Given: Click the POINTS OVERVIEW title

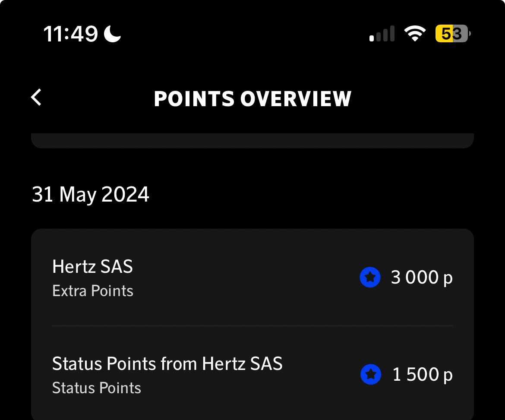Looking at the screenshot, I should [252, 99].
